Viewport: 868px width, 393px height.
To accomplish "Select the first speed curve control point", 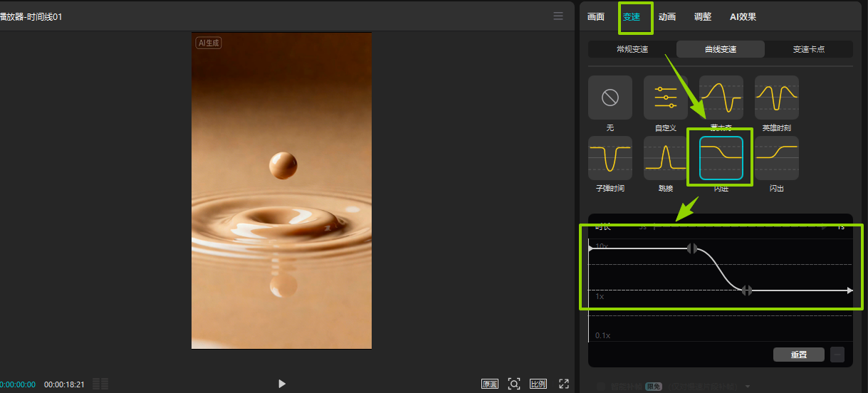I will click(691, 248).
